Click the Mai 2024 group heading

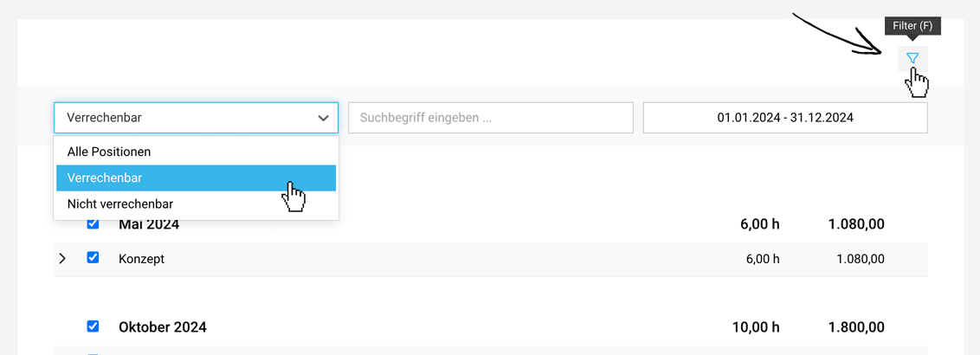149,224
